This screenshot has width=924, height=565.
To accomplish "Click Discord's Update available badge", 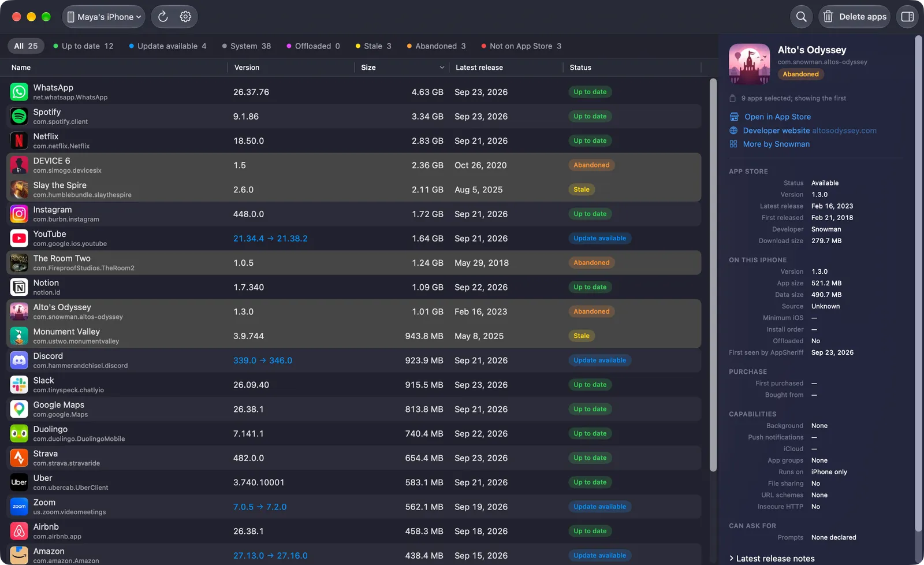I will [x=599, y=360].
